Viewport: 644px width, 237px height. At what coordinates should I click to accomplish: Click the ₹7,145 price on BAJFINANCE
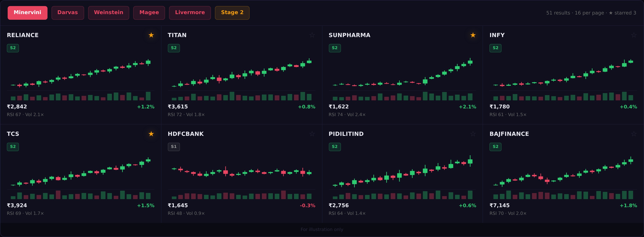pos(500,206)
